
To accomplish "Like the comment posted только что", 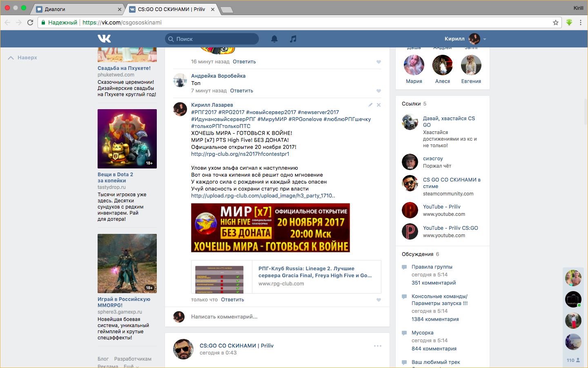I will click(379, 300).
